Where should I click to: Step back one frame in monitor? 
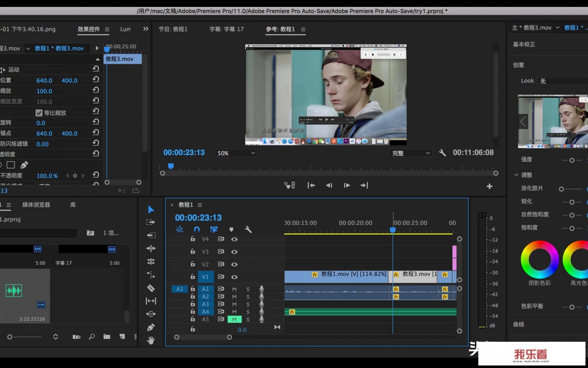click(329, 185)
